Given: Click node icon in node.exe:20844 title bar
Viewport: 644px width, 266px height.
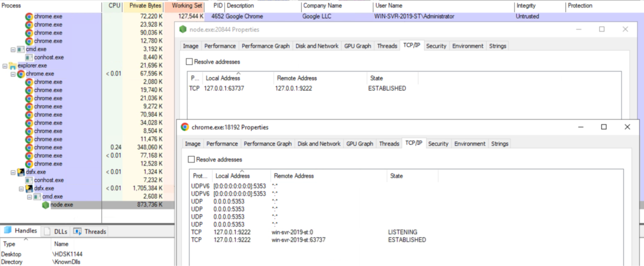Looking at the screenshot, I should tap(183, 29).
